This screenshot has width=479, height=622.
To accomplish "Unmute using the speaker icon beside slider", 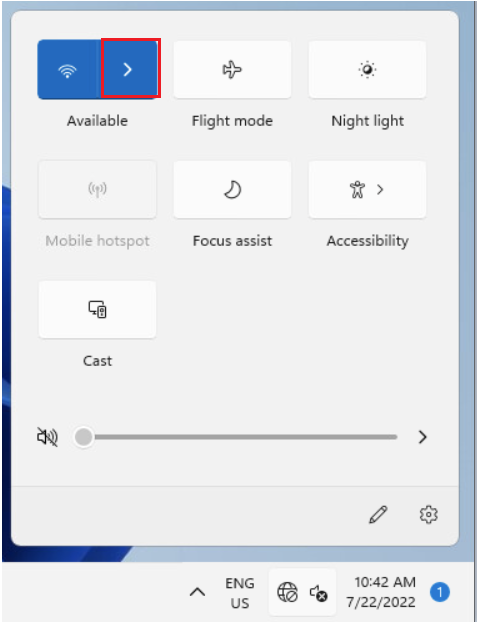I will (x=47, y=437).
